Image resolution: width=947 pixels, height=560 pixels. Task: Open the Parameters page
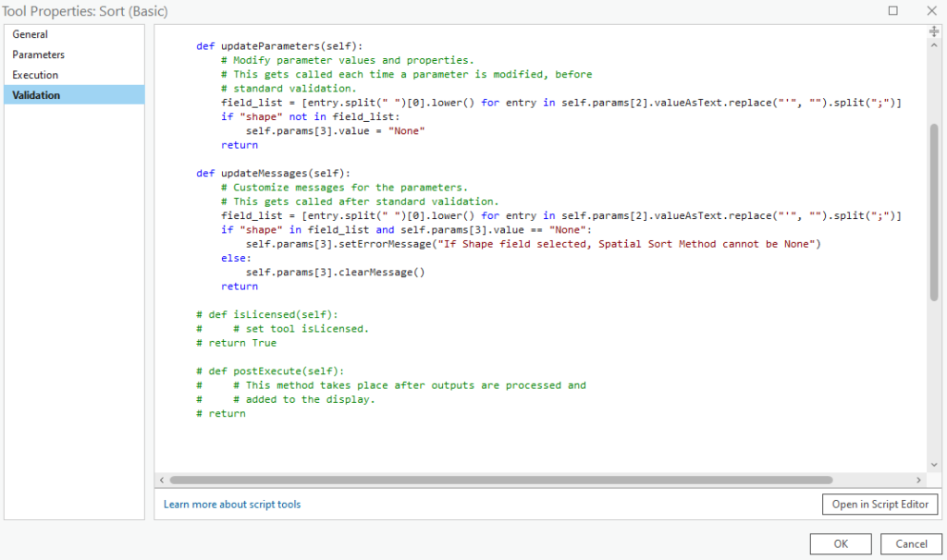point(38,54)
